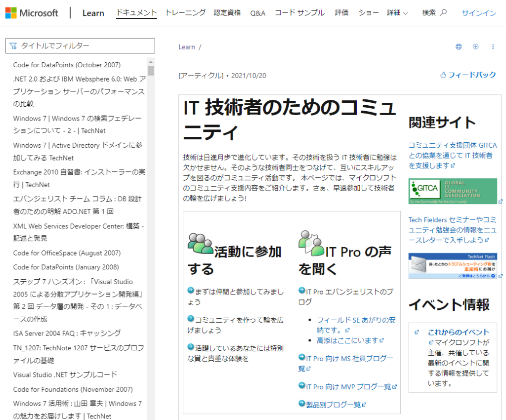Open the three-dot more options menu
Screen dimensions: 506x420
point(493,47)
